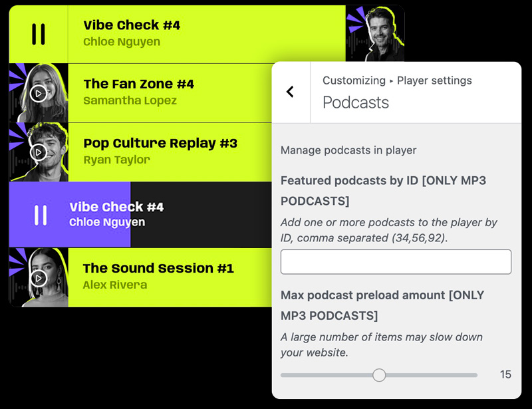Open The Sound Session #1 title
Viewport: 532px width, 409px height.
click(158, 269)
